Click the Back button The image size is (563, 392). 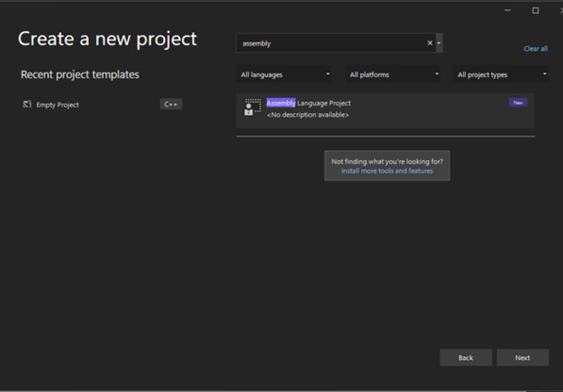coord(465,357)
